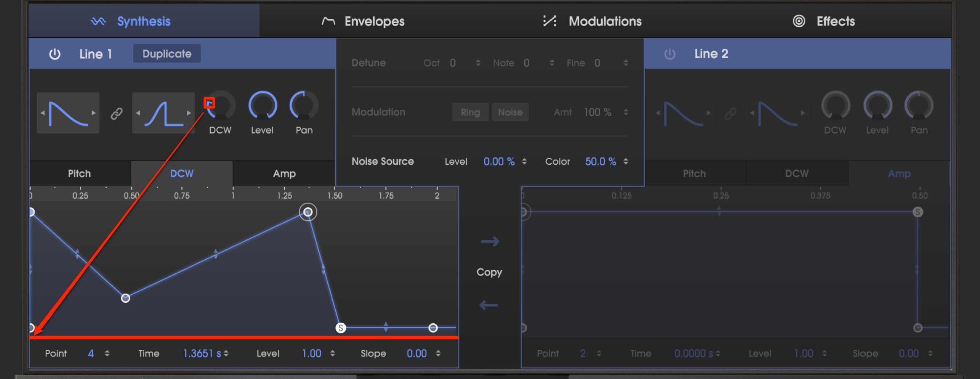Adjust Detune Oct stepper arrows
Viewport: 980px width, 379px height.
(478, 63)
